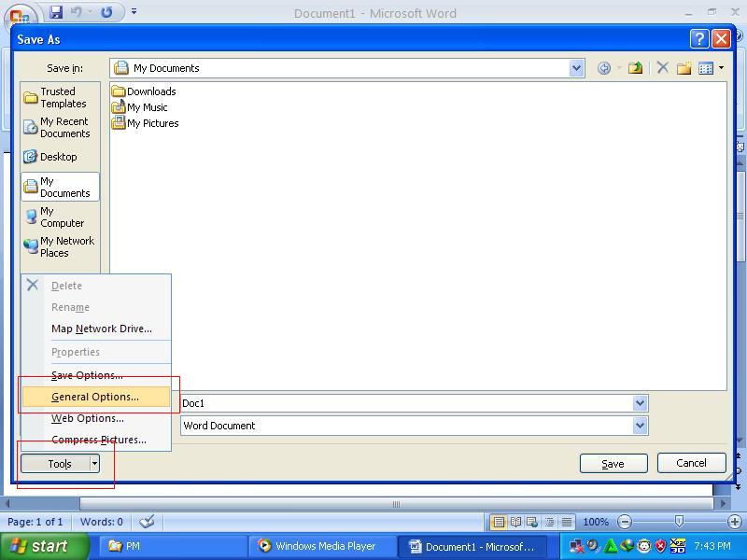Switch to Full Screen Reading view
The image size is (747, 560).
(x=515, y=522)
